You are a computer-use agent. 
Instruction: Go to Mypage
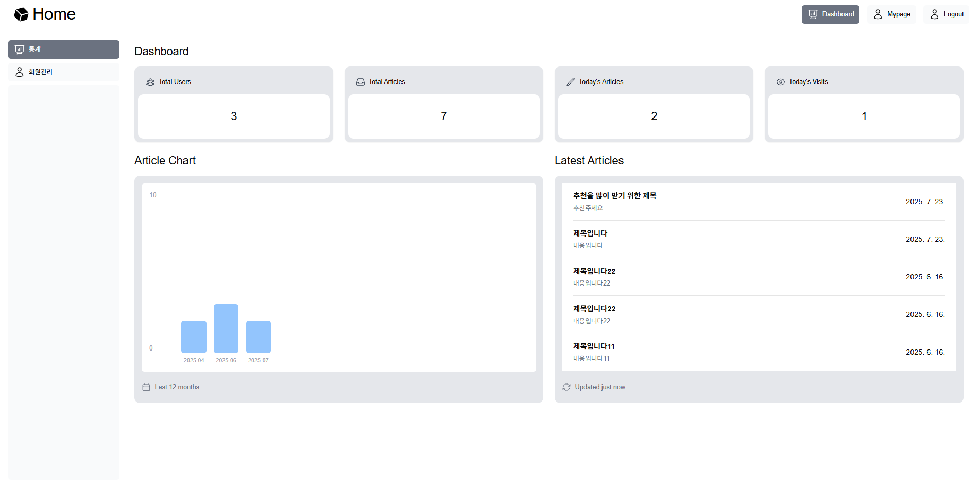coord(891,14)
